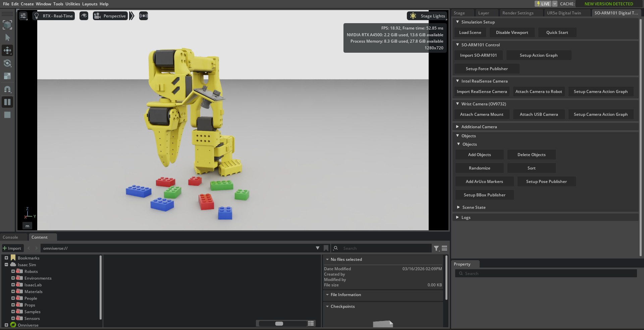The image size is (644, 330).
Task: Expand the Additional Camera section
Action: [x=458, y=127]
